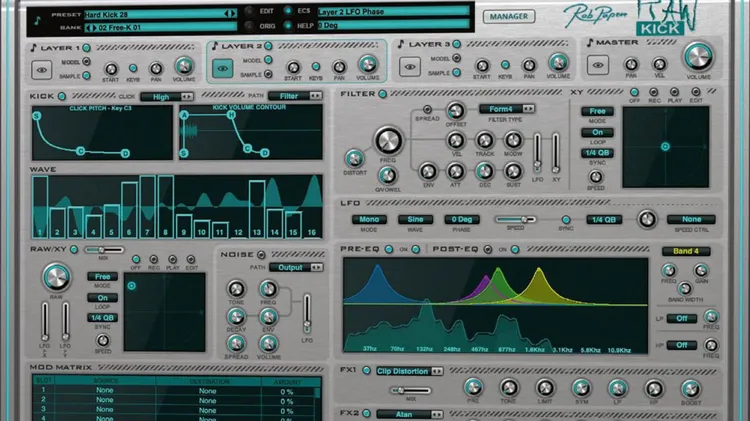Click the Master eye view button
The height and width of the screenshot is (421, 750).
[x=598, y=65]
